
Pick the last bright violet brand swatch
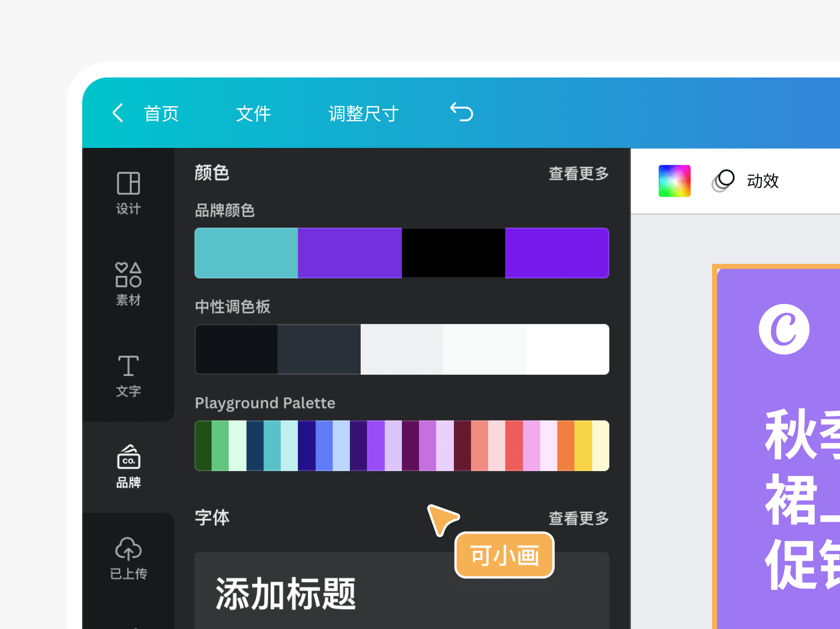click(x=557, y=253)
